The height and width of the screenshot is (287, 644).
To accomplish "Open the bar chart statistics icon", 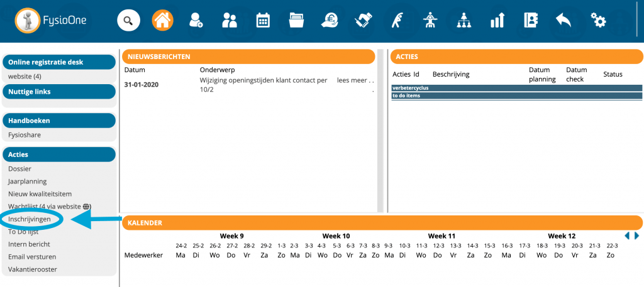I will [498, 21].
